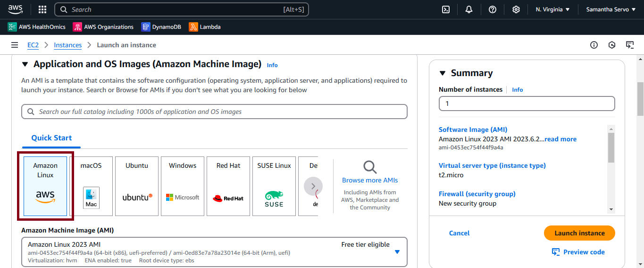This screenshot has height=268, width=644.
Task: Select the Ubuntu AMI tile
Action: (x=137, y=186)
